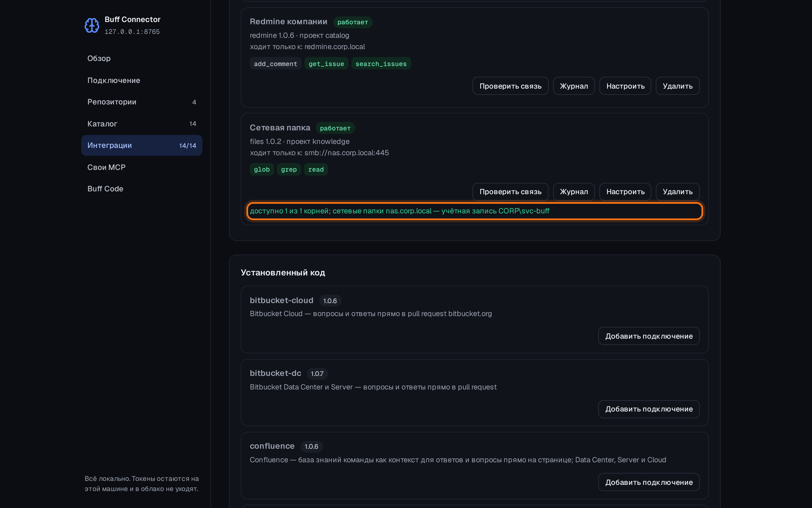Click the redmine.corp.local host line
Screen dimensions: 812x508
(307, 47)
